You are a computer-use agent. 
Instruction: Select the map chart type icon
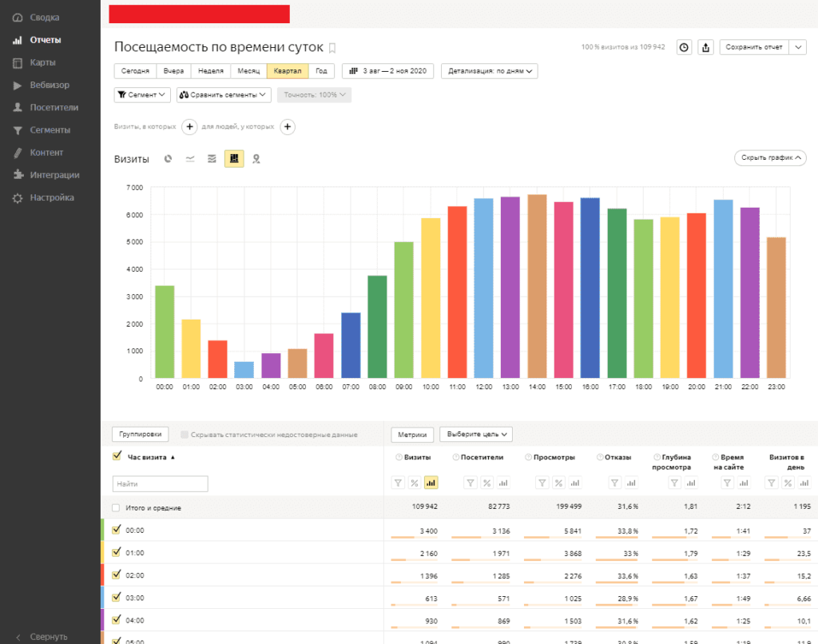point(256,159)
